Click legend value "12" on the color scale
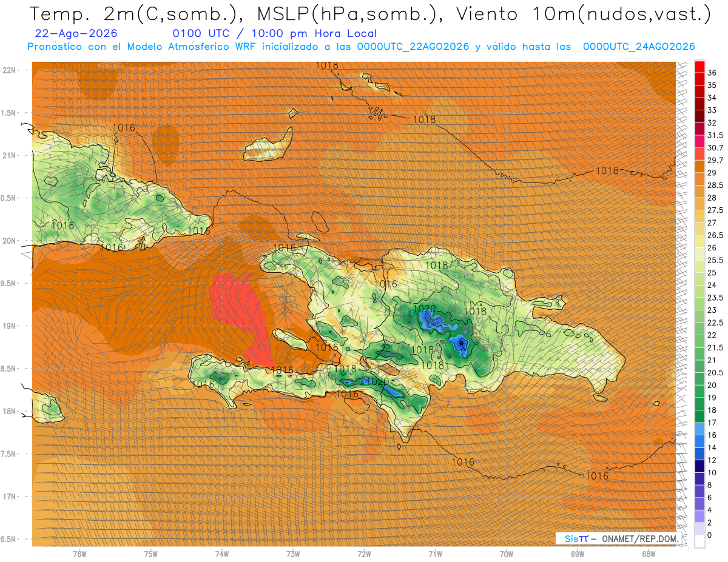The height and width of the screenshot is (562, 728). coord(712,460)
